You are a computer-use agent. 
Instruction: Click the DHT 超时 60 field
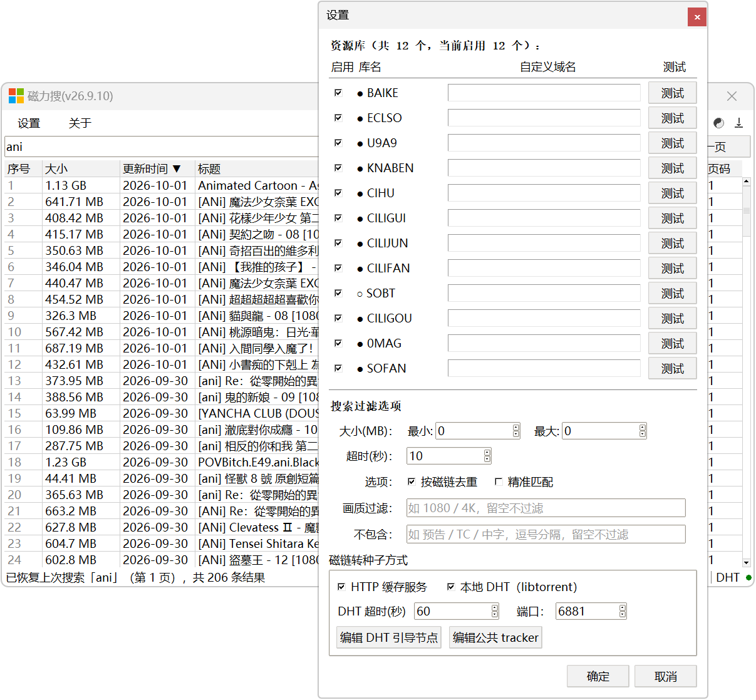point(453,611)
